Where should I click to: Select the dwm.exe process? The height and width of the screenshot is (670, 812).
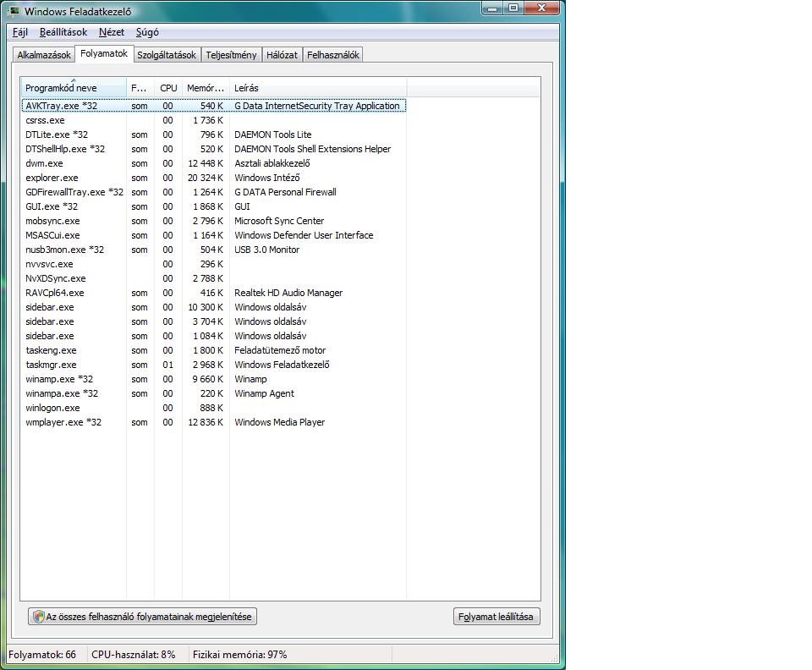tap(213, 163)
